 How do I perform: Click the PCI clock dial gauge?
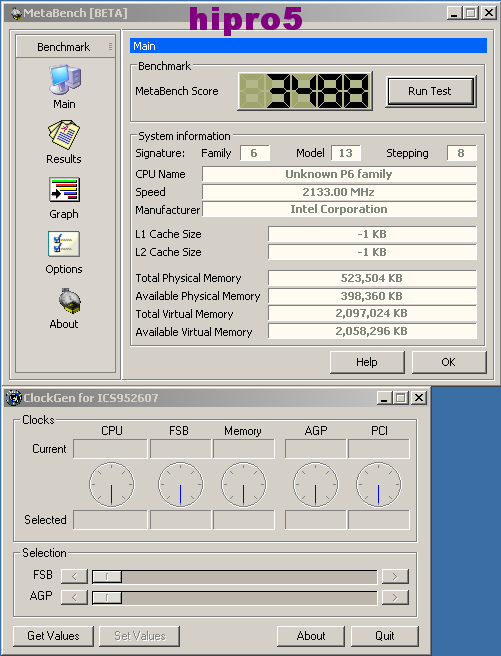coord(379,484)
